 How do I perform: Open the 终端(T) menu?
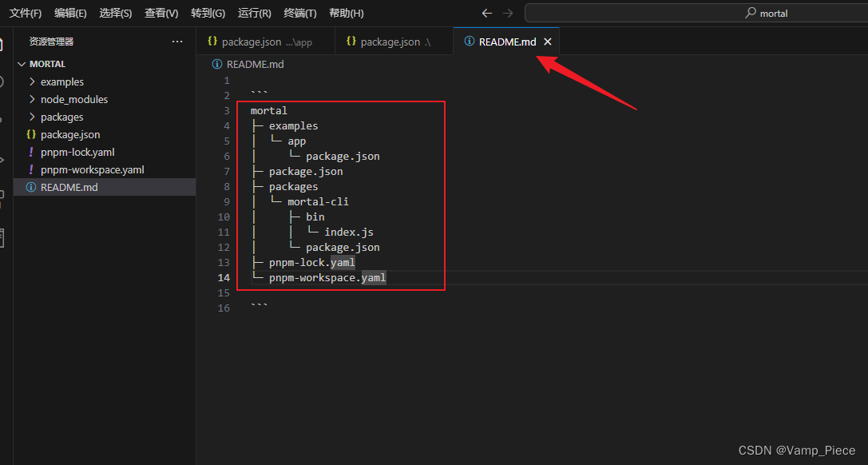(x=300, y=14)
